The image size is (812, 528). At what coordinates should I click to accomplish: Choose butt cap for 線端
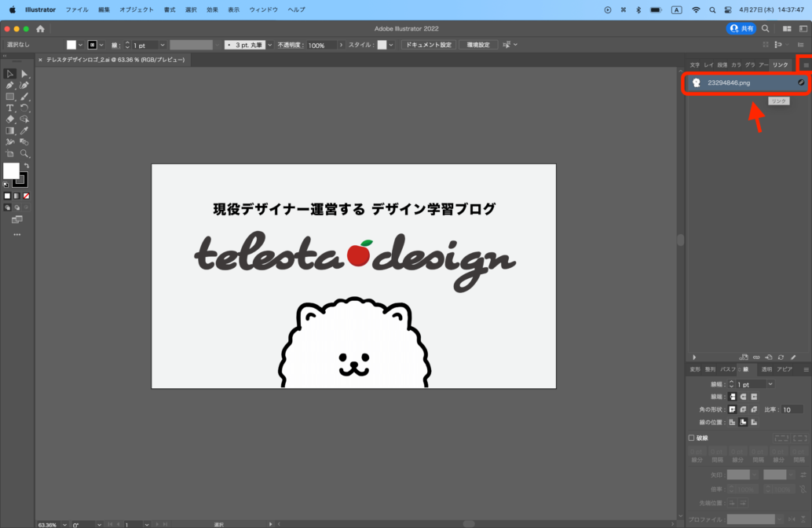click(732, 397)
